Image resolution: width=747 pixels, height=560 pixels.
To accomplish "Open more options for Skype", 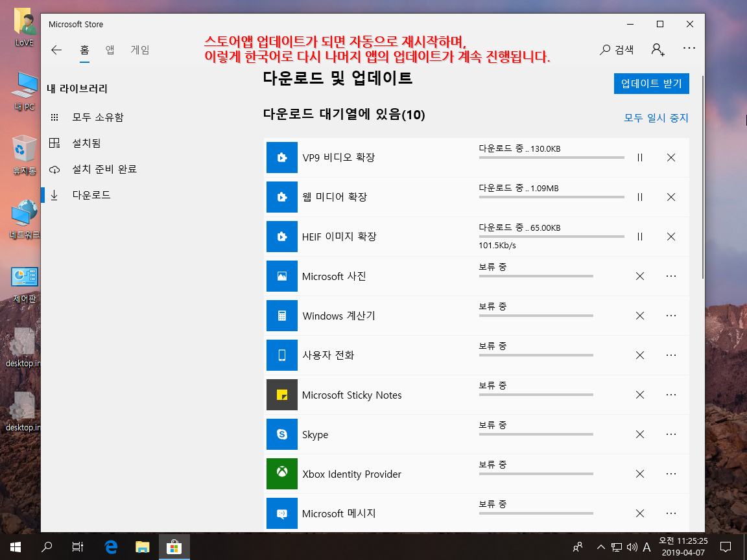I will [x=670, y=434].
